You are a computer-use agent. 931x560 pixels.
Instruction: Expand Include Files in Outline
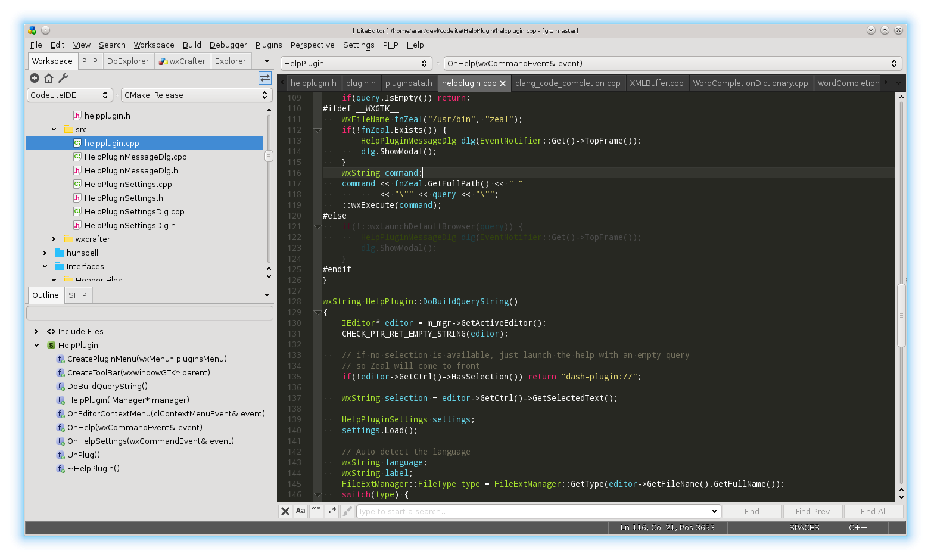click(36, 331)
